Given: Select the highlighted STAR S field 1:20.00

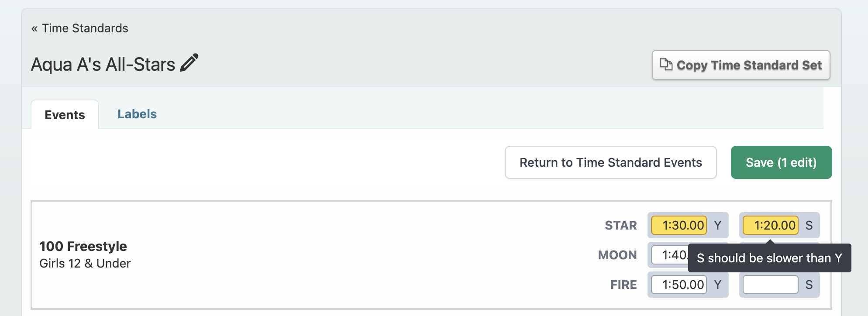Looking at the screenshot, I should point(771,225).
